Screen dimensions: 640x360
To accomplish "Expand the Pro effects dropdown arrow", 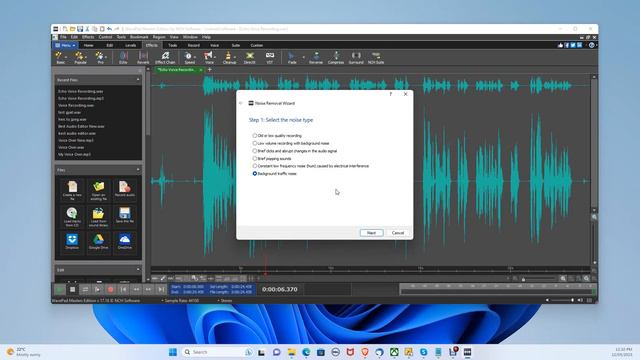I will click(x=107, y=58).
